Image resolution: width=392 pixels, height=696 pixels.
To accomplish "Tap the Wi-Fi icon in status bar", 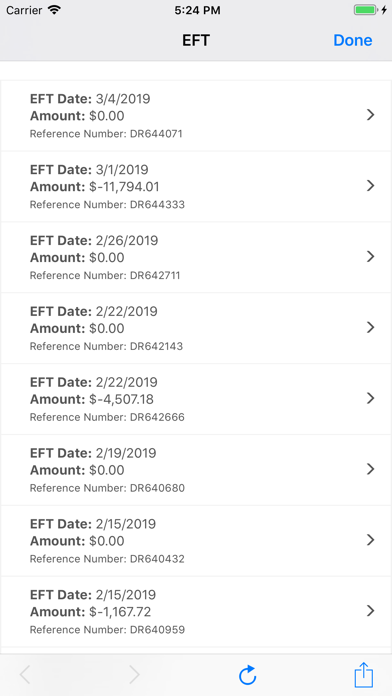I will pos(55,10).
